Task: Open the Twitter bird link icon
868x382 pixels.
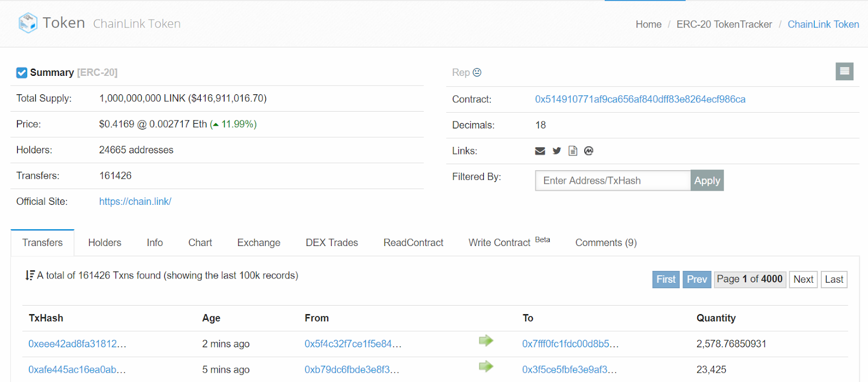Action: (x=557, y=151)
